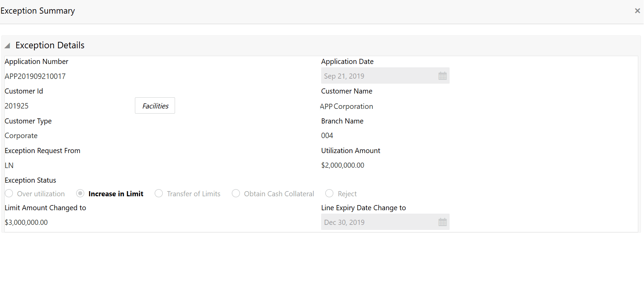Click the Utilization Amount label

tap(351, 151)
